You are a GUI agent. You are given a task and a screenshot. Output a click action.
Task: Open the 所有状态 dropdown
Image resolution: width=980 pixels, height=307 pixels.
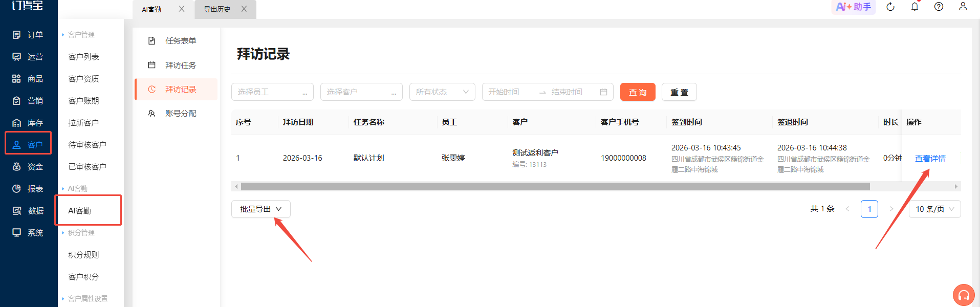(x=442, y=92)
